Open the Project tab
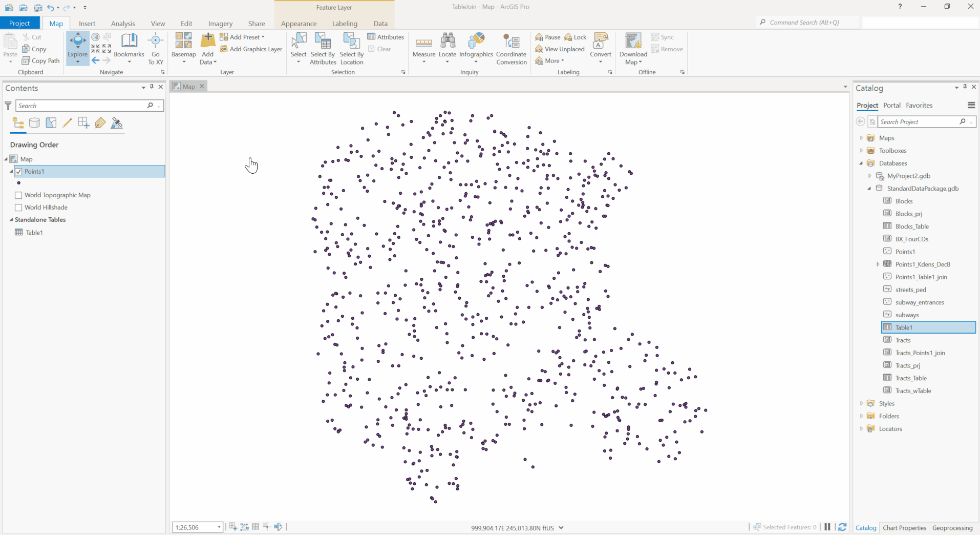Image resolution: width=980 pixels, height=535 pixels. point(19,23)
